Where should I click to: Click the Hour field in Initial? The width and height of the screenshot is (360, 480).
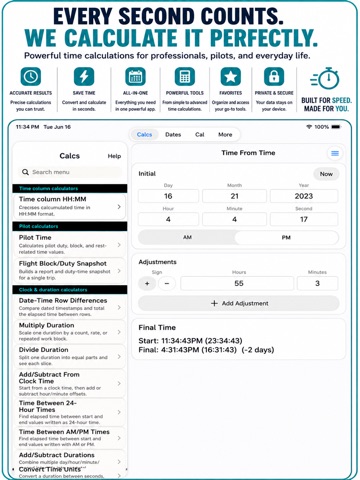(168, 219)
